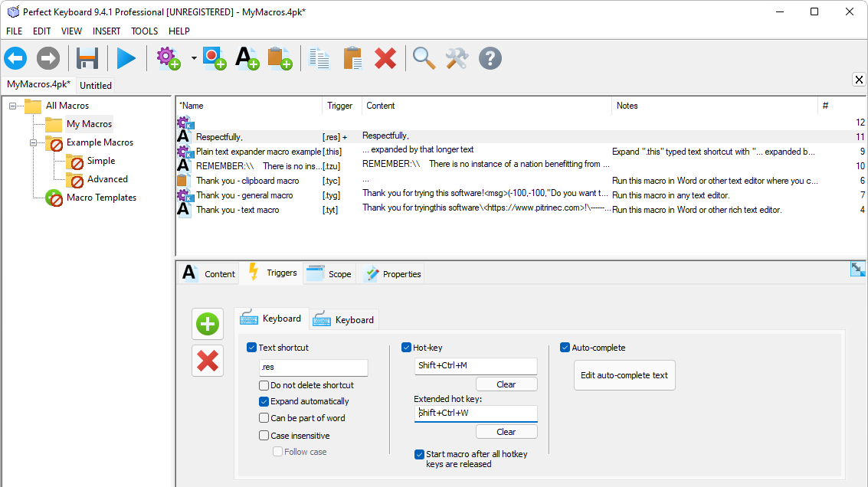Click the Extended hot key input field
Image resolution: width=868 pixels, height=487 pixels.
coord(476,413)
